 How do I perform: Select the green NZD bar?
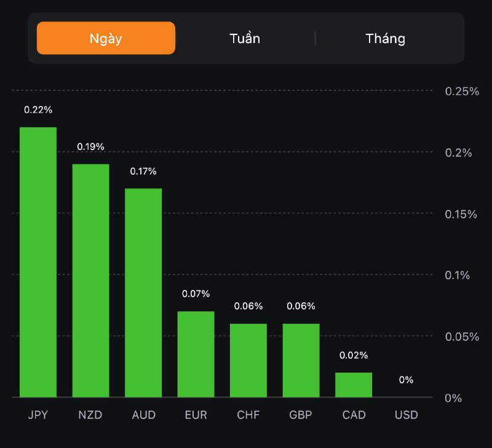coord(91,281)
